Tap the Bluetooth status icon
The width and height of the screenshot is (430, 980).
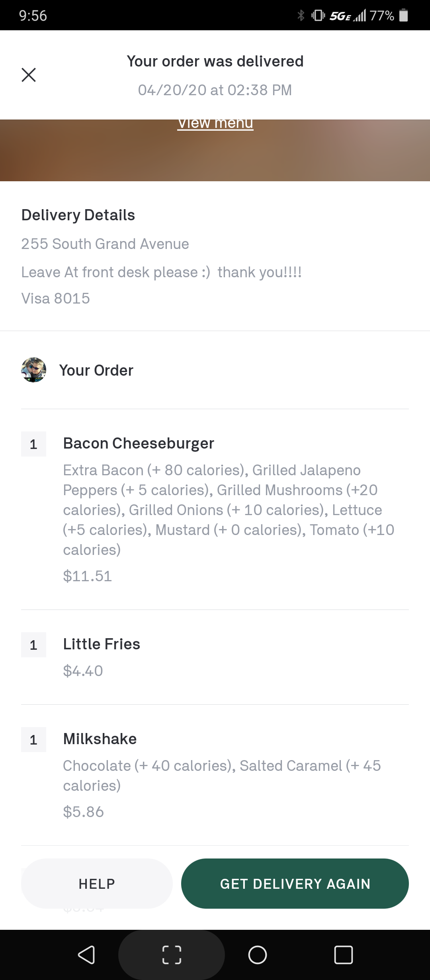[x=301, y=16]
